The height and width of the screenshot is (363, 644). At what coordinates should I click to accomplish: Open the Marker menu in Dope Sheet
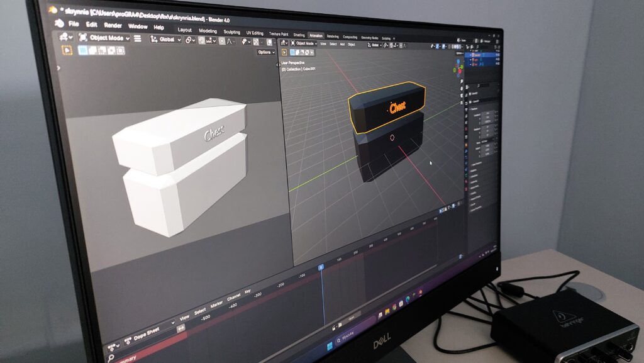point(217,303)
